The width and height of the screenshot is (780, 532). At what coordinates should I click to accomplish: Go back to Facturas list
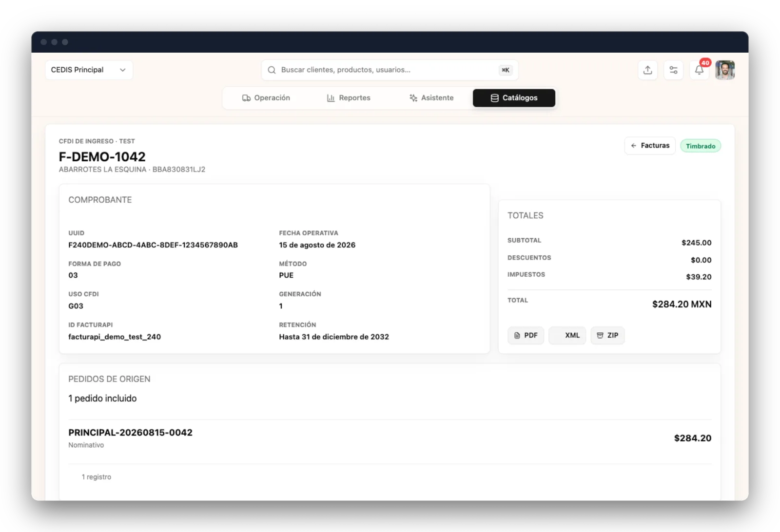pos(650,146)
